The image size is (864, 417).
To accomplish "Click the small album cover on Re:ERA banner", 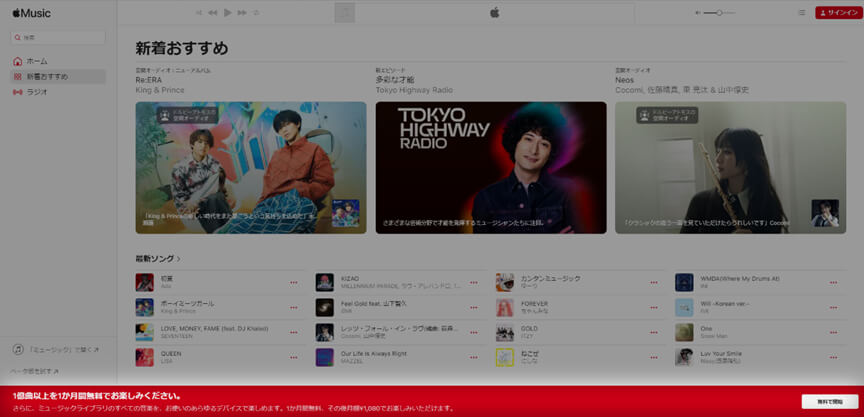I will tap(345, 213).
